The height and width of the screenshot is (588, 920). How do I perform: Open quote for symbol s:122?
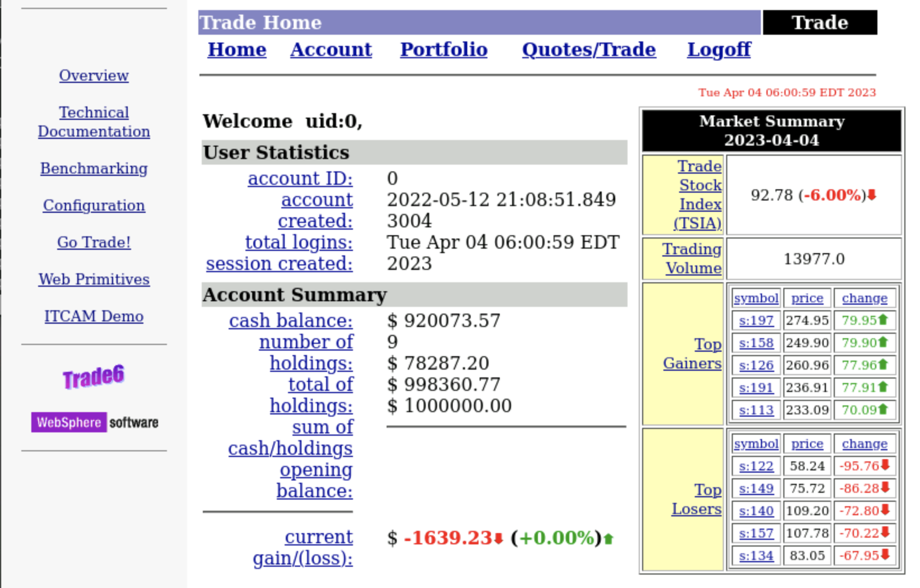point(756,466)
